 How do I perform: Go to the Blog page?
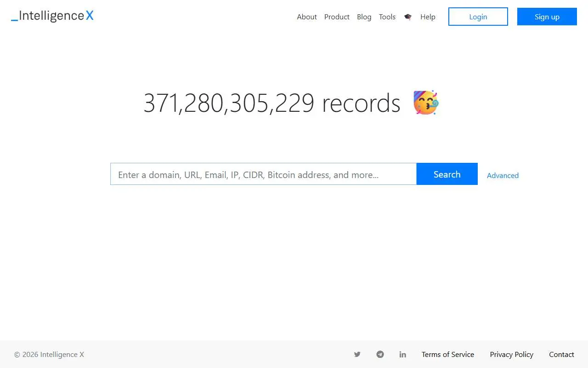tap(364, 17)
